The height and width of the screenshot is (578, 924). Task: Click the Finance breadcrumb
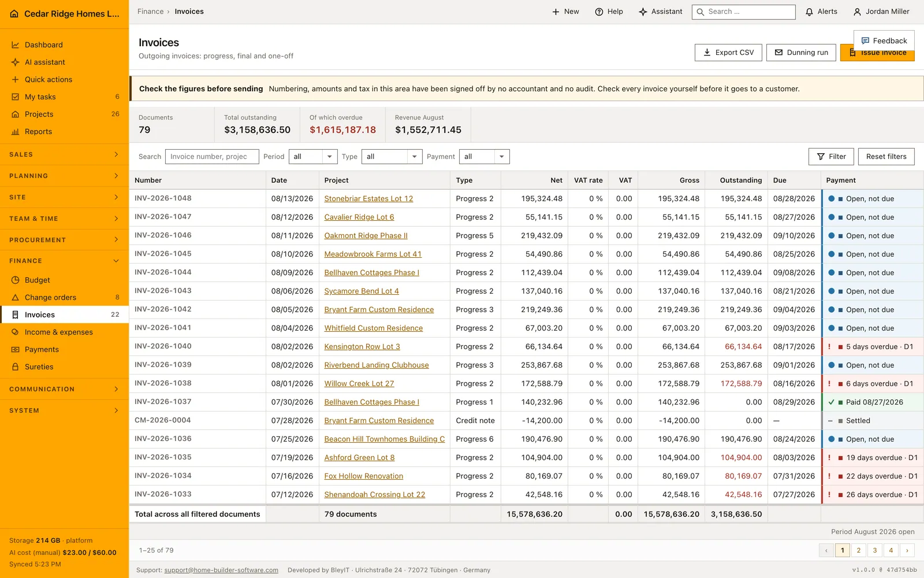151,12
